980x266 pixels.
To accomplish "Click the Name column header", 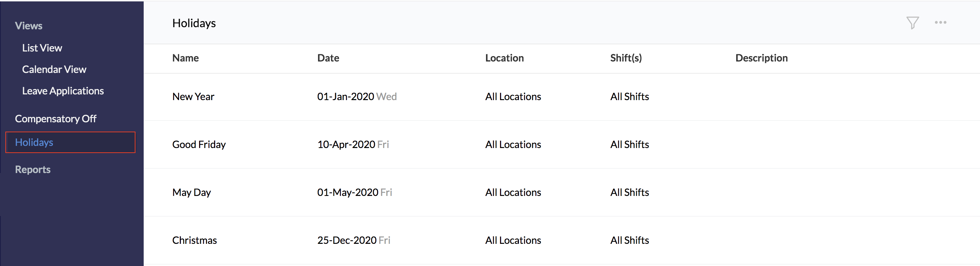I will tap(185, 58).
